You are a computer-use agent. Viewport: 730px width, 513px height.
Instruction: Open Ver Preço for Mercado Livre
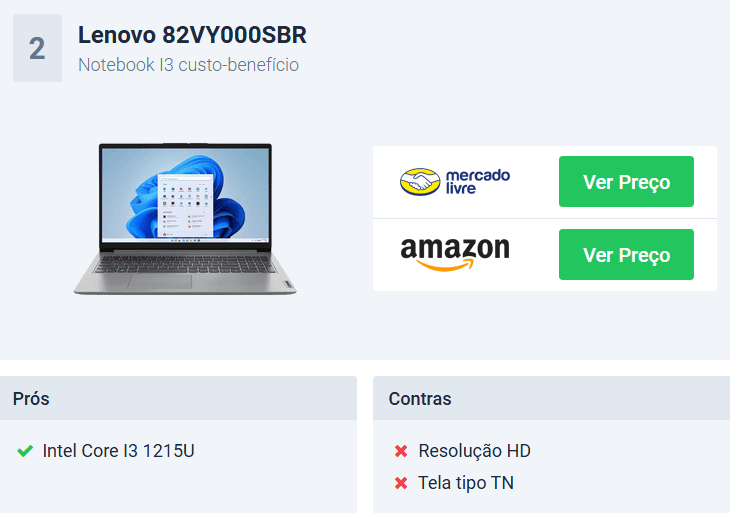coord(626,182)
